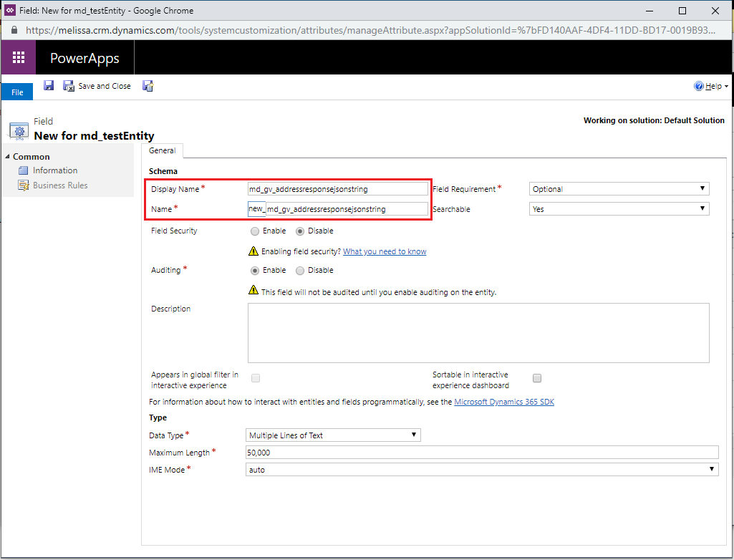Viewport: 734px width, 560px height.
Task: Select Disable for Field Security
Action: pyautogui.click(x=300, y=231)
